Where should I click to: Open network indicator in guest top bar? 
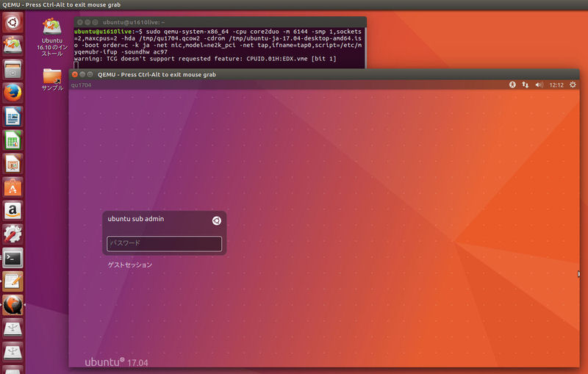click(526, 84)
